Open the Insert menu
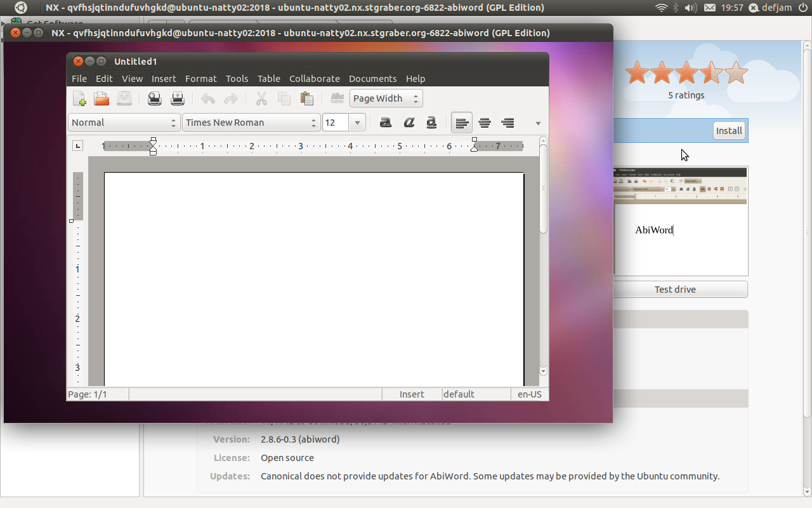812x508 pixels. click(164, 79)
